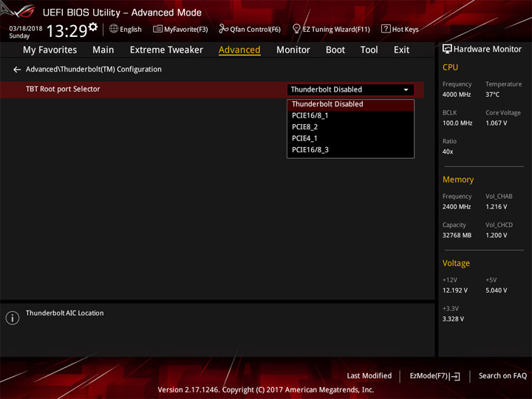
Task: Click the Hot Keys question mark icon
Action: [x=386, y=29]
